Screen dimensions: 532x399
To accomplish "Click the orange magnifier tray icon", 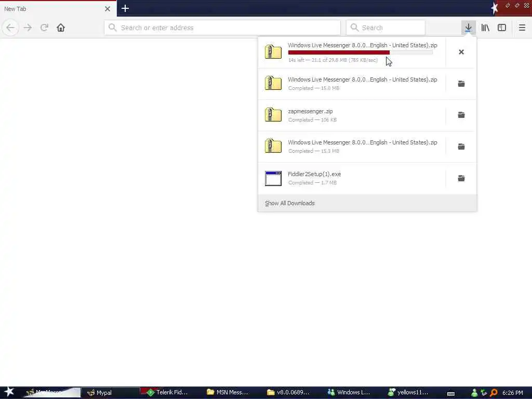I will coord(494,393).
